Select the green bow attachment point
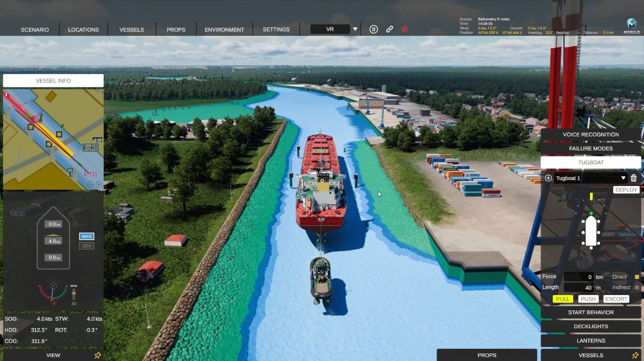 tap(591, 213)
